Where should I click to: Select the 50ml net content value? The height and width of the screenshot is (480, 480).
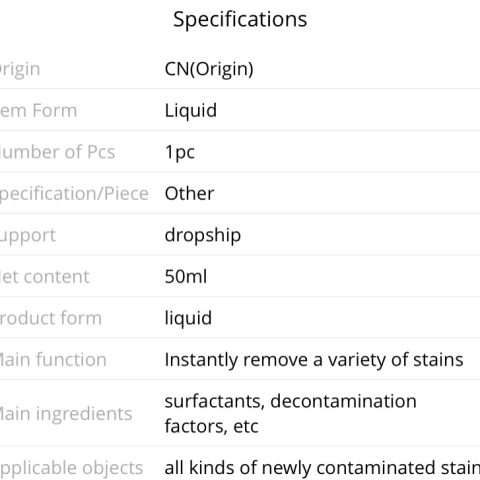coord(186,277)
